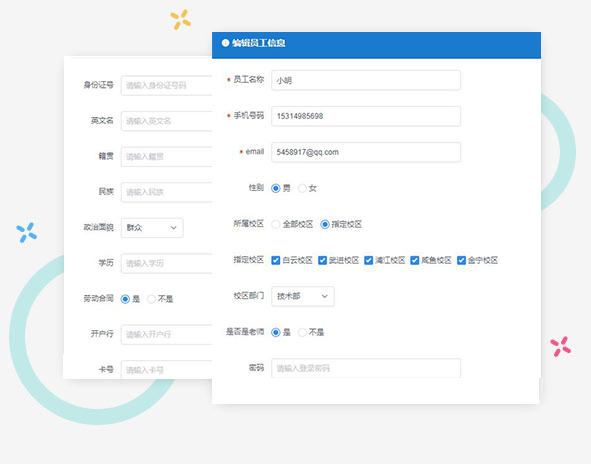Select 不是 for 劳动合同
The width and height of the screenshot is (591, 464).
pyautogui.click(x=152, y=299)
